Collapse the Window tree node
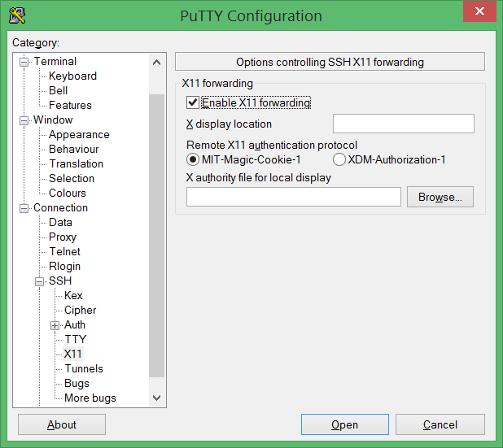The height and width of the screenshot is (448, 503). click(x=24, y=120)
